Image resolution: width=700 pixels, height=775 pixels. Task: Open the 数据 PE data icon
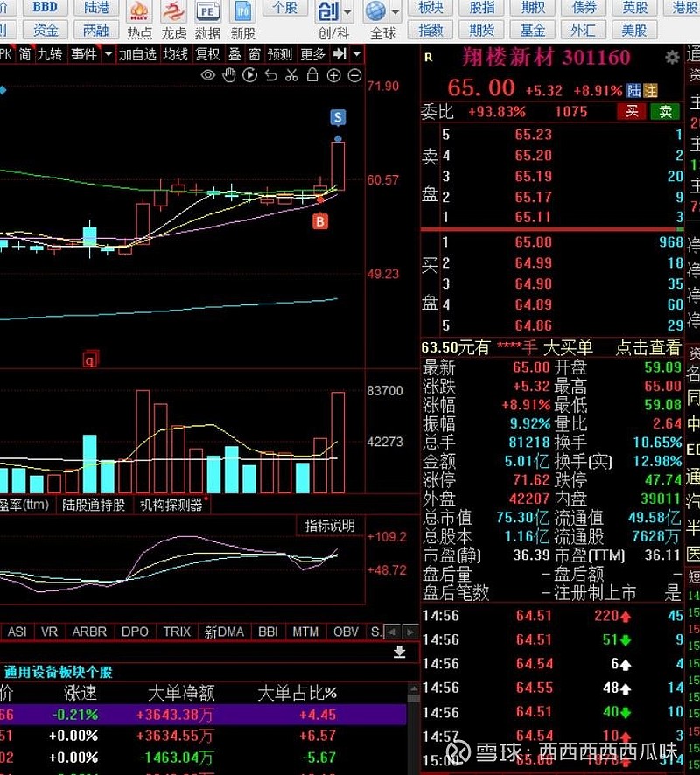pyautogui.click(x=207, y=21)
